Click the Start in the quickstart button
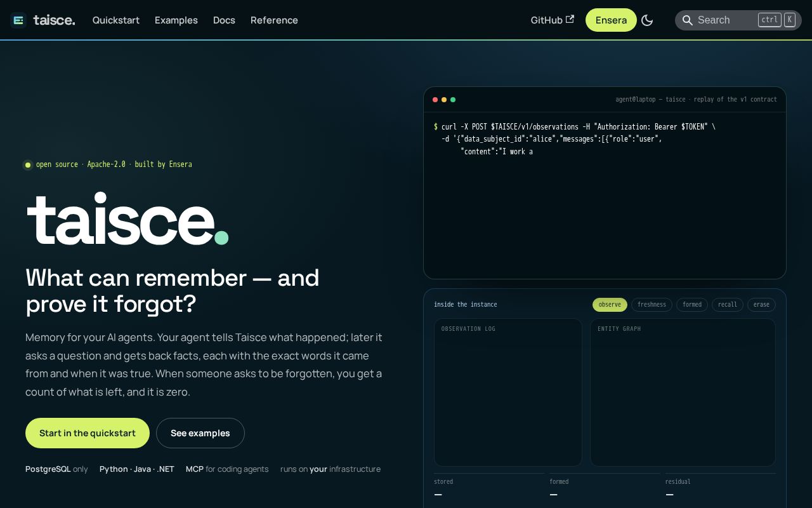 (x=88, y=433)
